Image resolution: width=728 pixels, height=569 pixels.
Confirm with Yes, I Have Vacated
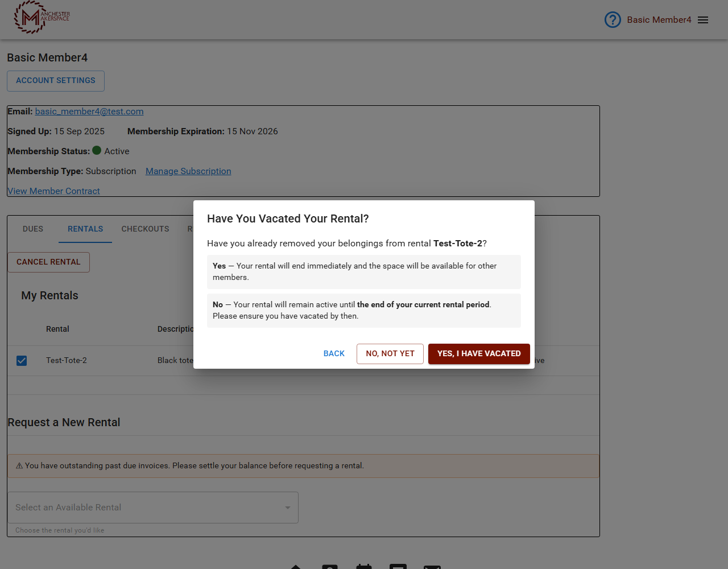click(479, 354)
